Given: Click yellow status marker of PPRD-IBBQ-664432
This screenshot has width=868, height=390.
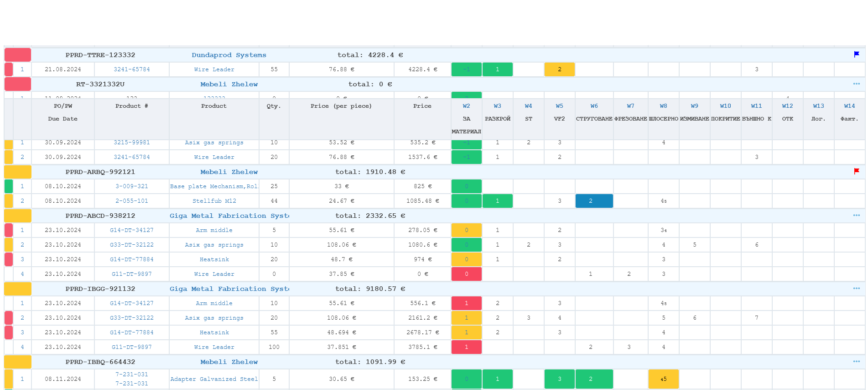Looking at the screenshot, I should [18, 362].
